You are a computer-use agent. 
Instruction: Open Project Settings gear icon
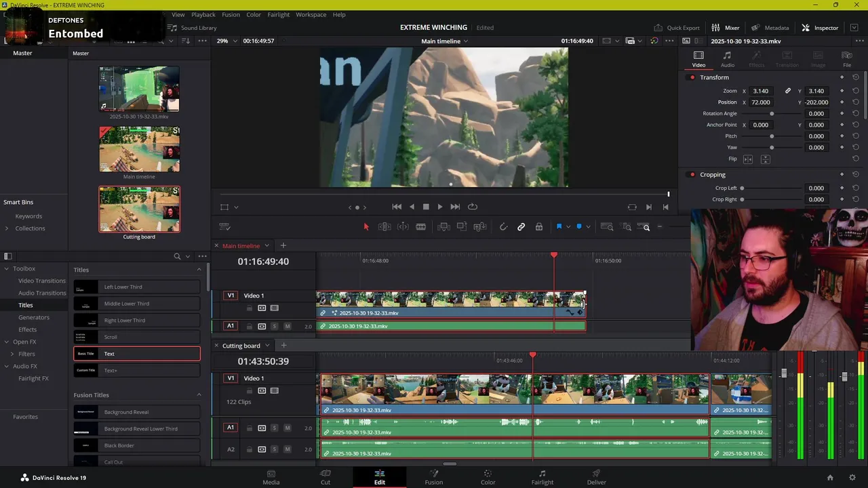coord(852,478)
